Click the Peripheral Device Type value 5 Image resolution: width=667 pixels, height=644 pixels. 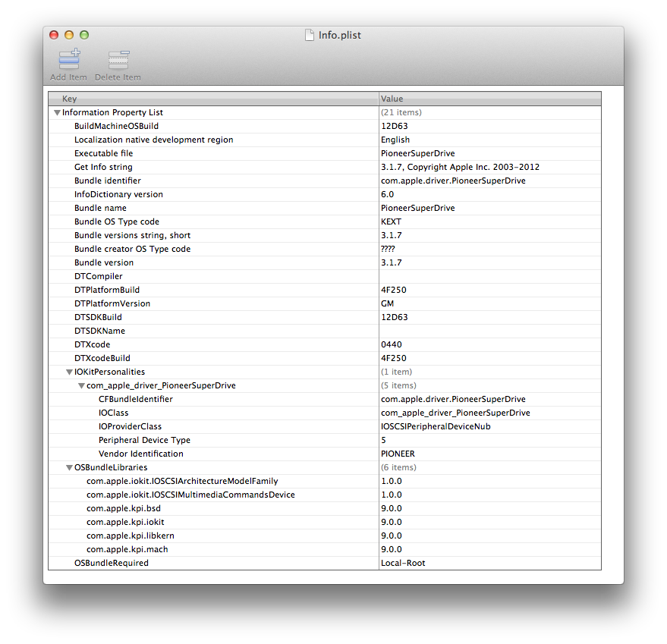(x=383, y=440)
